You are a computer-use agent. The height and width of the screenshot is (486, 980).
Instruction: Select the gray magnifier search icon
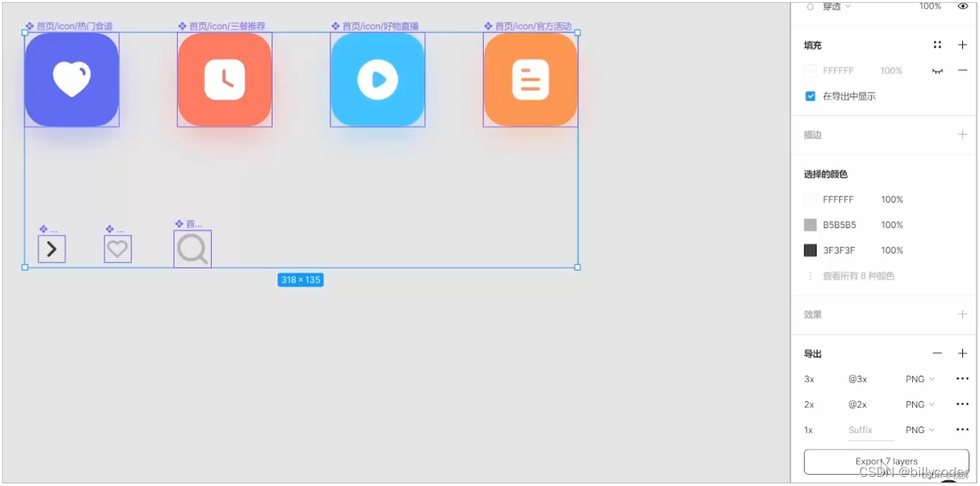(x=192, y=249)
